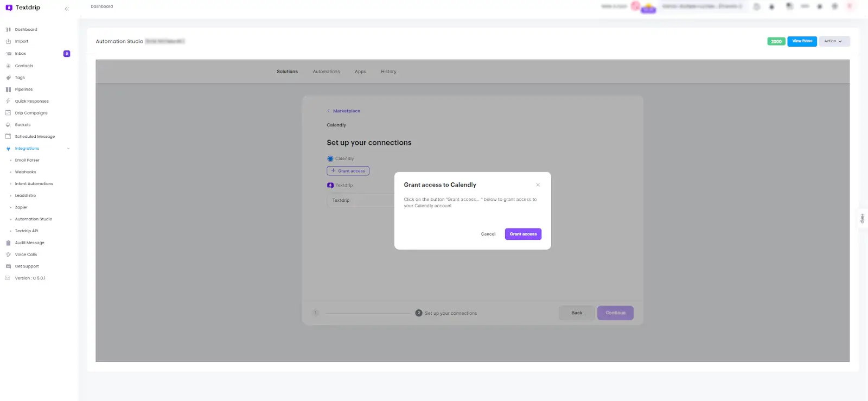Click the green 2000 credits badge
This screenshot has height=401, width=868.
pyautogui.click(x=776, y=41)
